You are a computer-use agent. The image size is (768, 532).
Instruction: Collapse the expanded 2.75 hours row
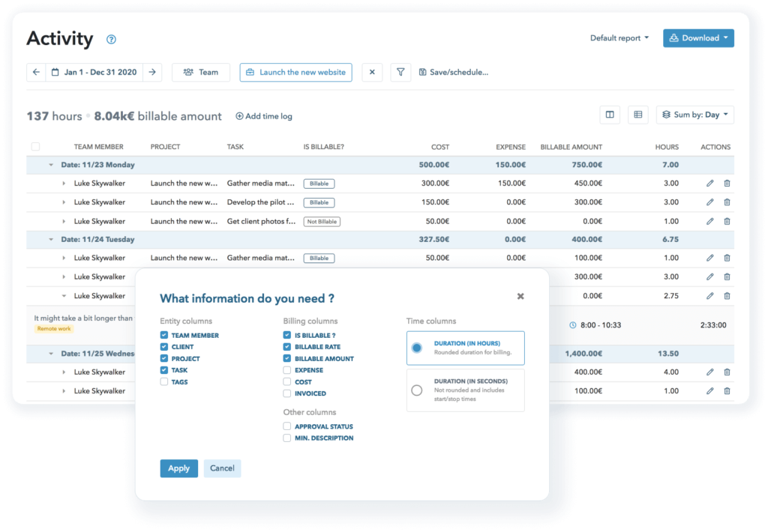pos(64,296)
